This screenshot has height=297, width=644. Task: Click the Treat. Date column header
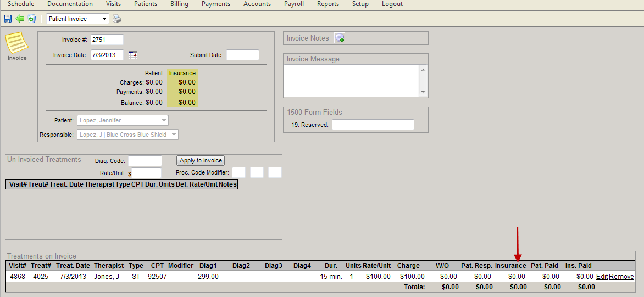point(73,265)
